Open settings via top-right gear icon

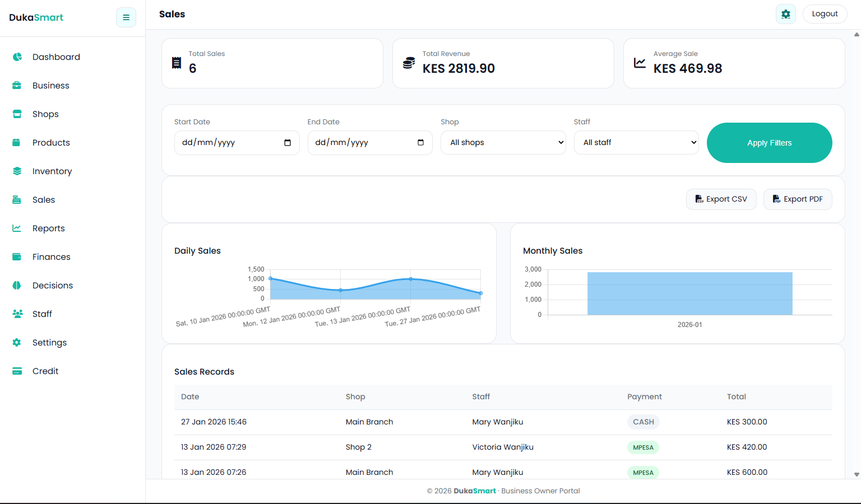tap(785, 14)
